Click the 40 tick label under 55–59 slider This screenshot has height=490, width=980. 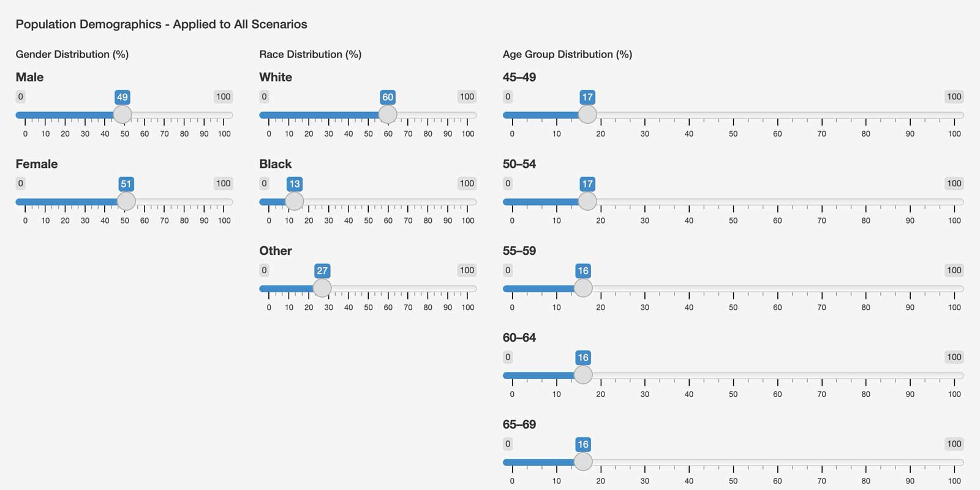tap(689, 307)
